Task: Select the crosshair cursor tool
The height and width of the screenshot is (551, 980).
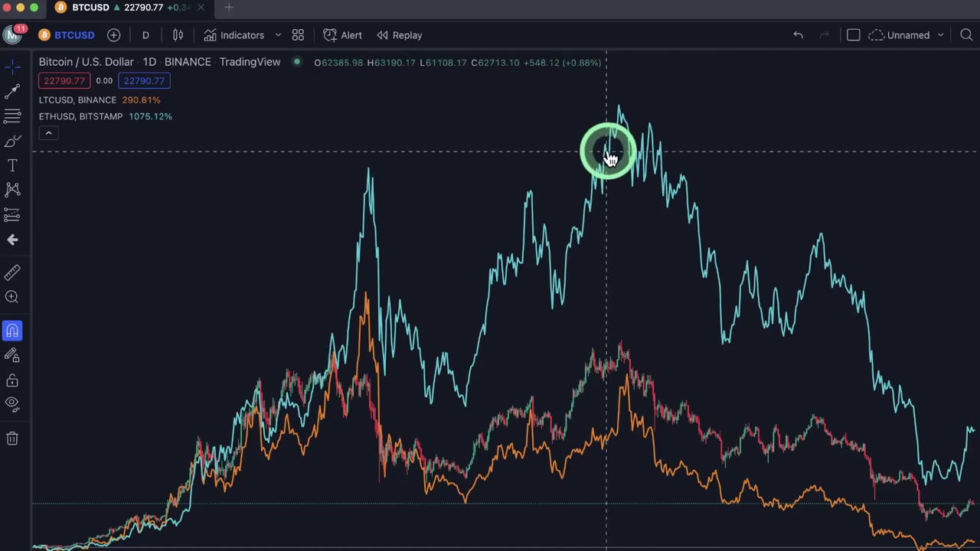Action: pyautogui.click(x=12, y=67)
